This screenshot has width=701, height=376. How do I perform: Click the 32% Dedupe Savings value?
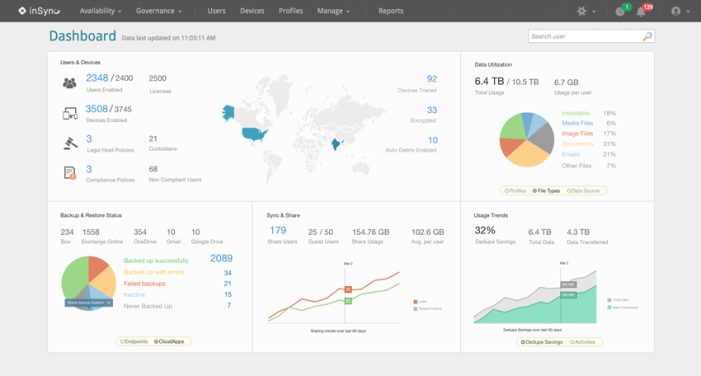click(485, 230)
